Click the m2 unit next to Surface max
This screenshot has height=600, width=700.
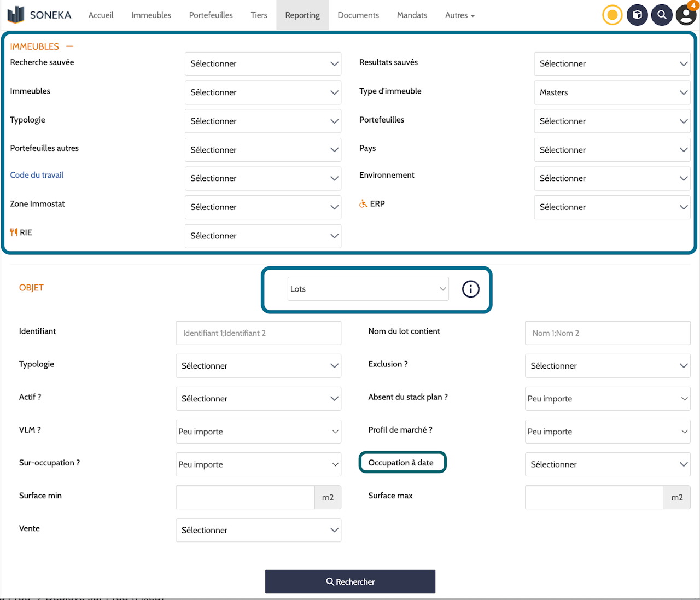click(x=677, y=497)
